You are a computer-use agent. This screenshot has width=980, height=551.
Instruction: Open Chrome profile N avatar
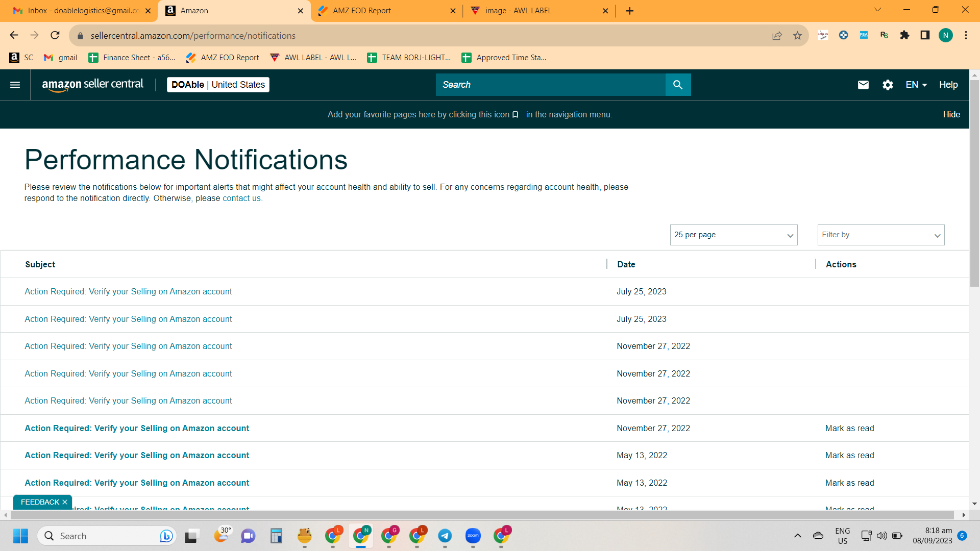point(945,35)
